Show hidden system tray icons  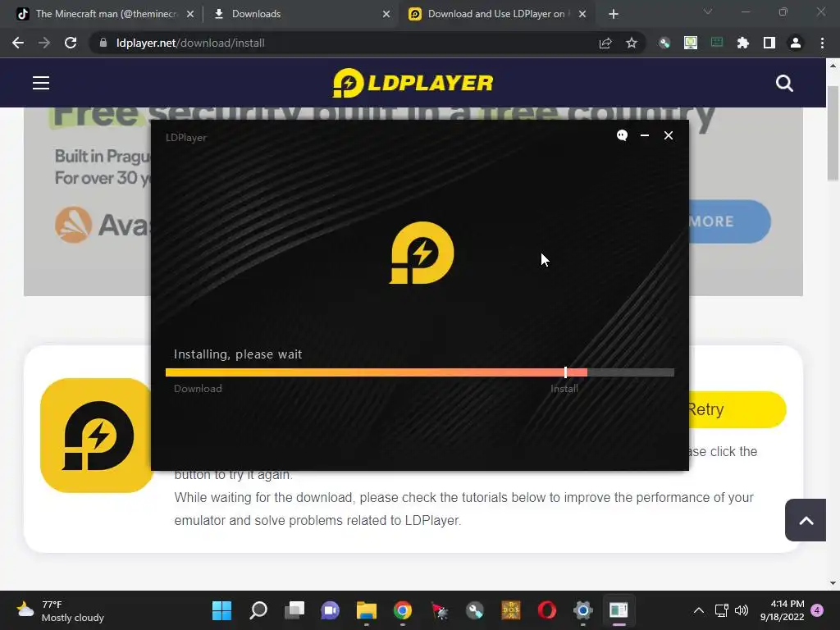point(699,610)
